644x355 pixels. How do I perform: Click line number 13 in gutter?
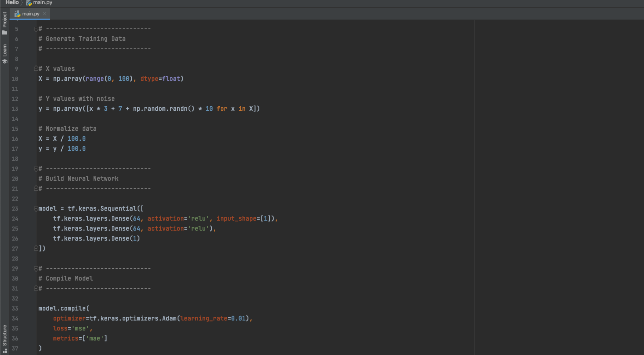tap(15, 108)
